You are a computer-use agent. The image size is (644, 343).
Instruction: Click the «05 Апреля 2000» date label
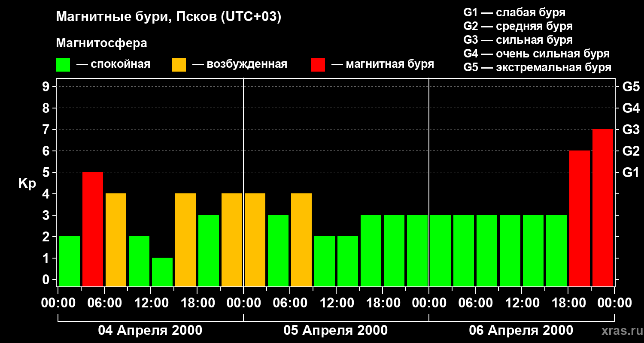336,331
